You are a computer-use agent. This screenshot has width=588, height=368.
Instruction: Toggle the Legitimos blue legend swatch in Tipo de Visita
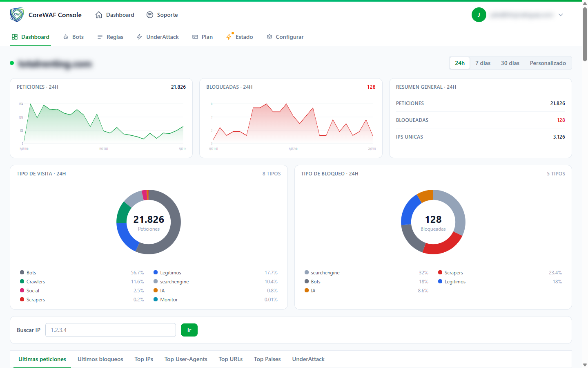click(156, 272)
